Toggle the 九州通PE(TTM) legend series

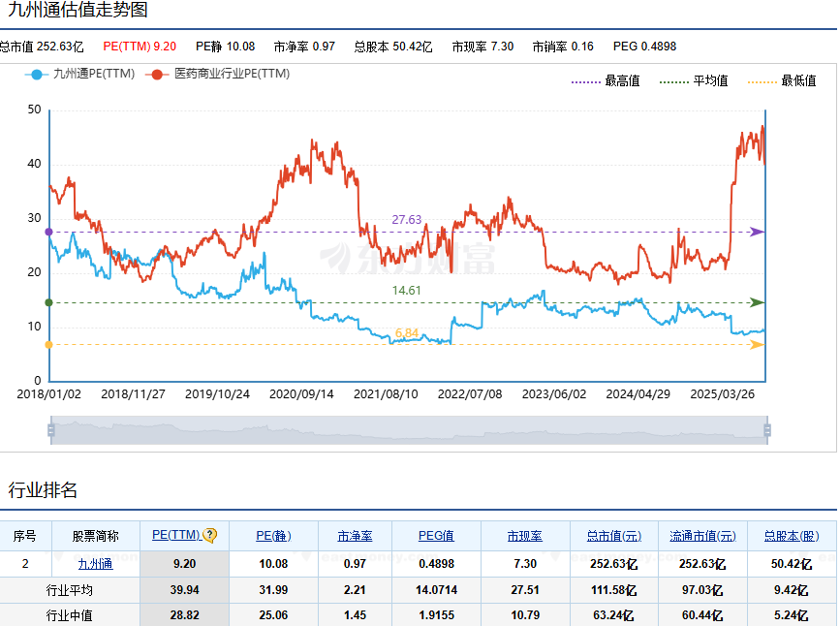(79, 74)
